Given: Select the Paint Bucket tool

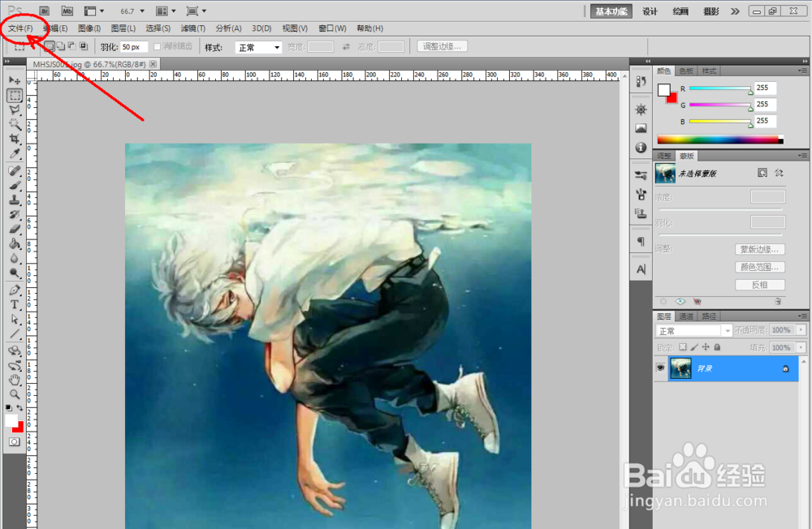Looking at the screenshot, I should [x=15, y=243].
